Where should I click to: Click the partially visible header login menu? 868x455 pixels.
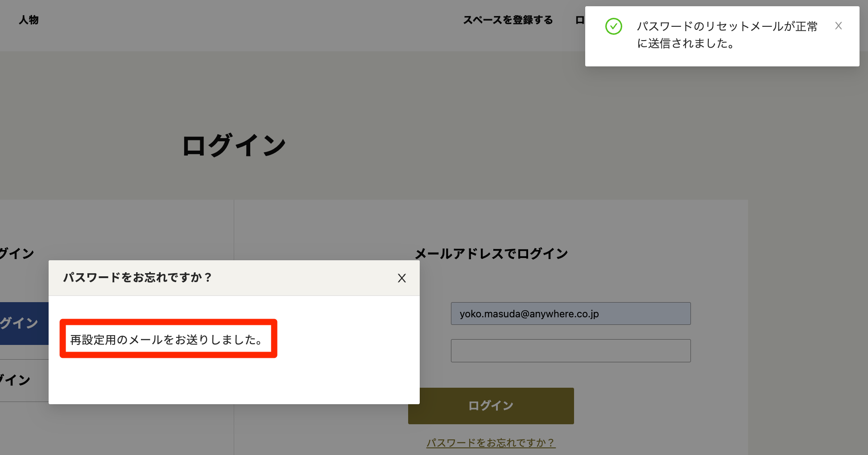pyautogui.click(x=580, y=20)
